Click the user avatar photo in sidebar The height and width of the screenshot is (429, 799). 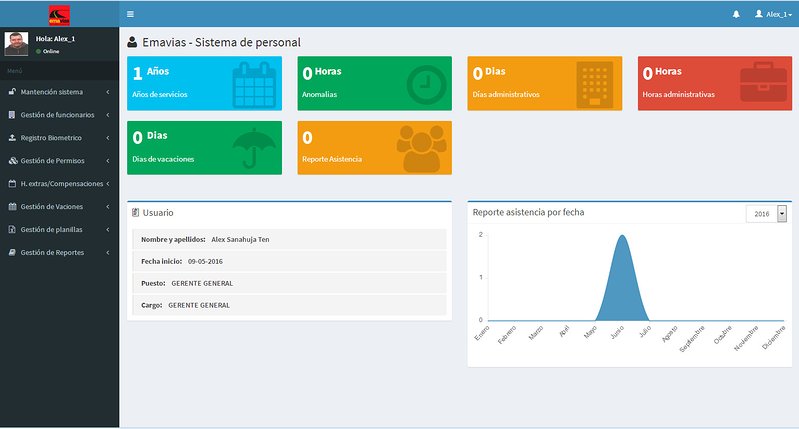tap(17, 44)
